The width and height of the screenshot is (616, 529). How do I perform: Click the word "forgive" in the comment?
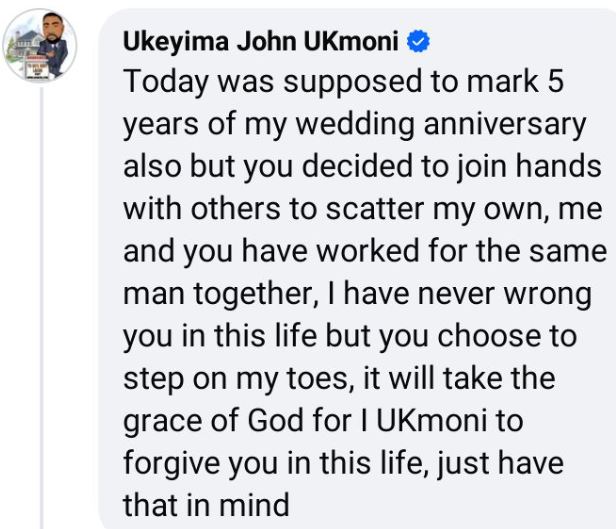click(x=164, y=464)
